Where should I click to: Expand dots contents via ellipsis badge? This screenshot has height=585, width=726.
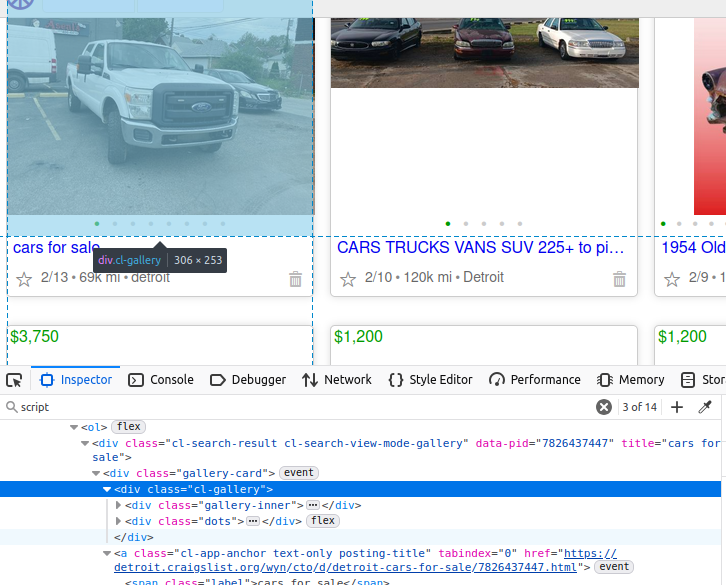(x=253, y=521)
